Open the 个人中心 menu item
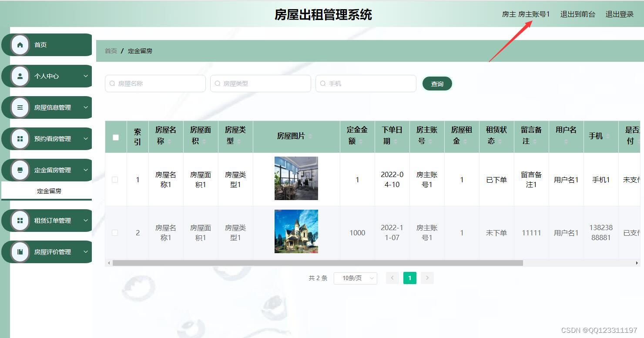 pos(47,76)
